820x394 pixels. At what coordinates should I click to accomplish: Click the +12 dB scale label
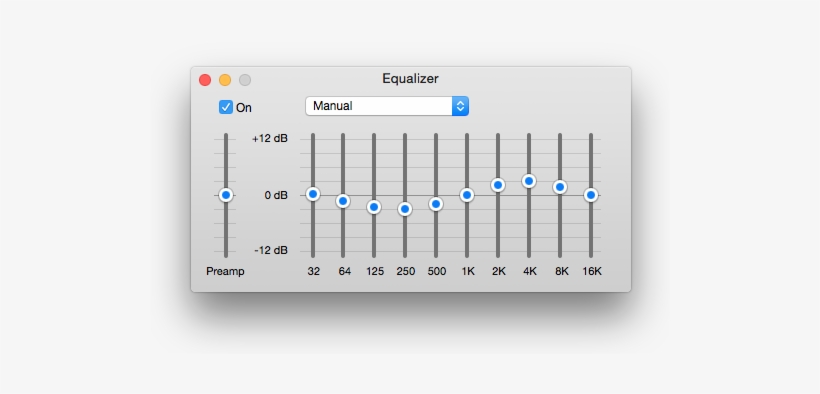click(270, 139)
